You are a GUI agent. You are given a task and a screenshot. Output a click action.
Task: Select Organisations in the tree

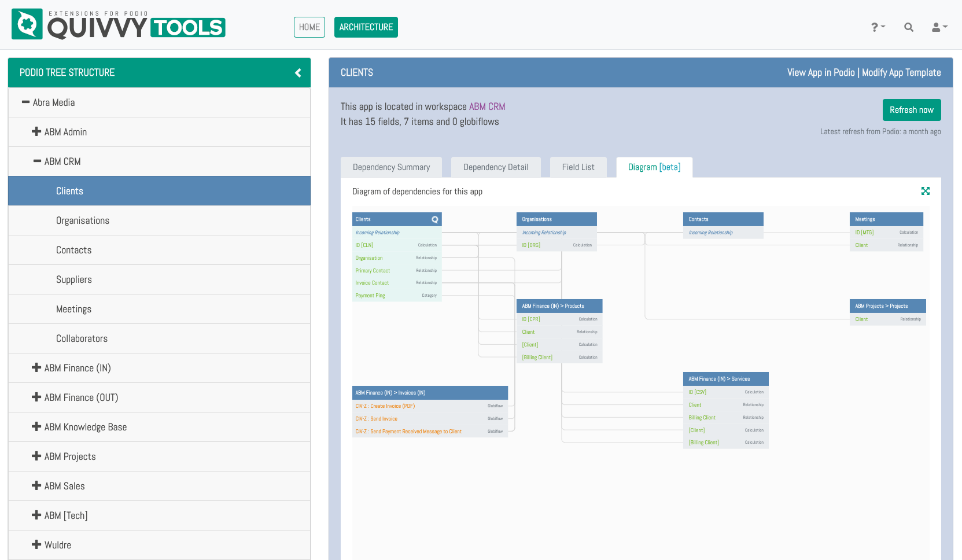pyautogui.click(x=83, y=220)
